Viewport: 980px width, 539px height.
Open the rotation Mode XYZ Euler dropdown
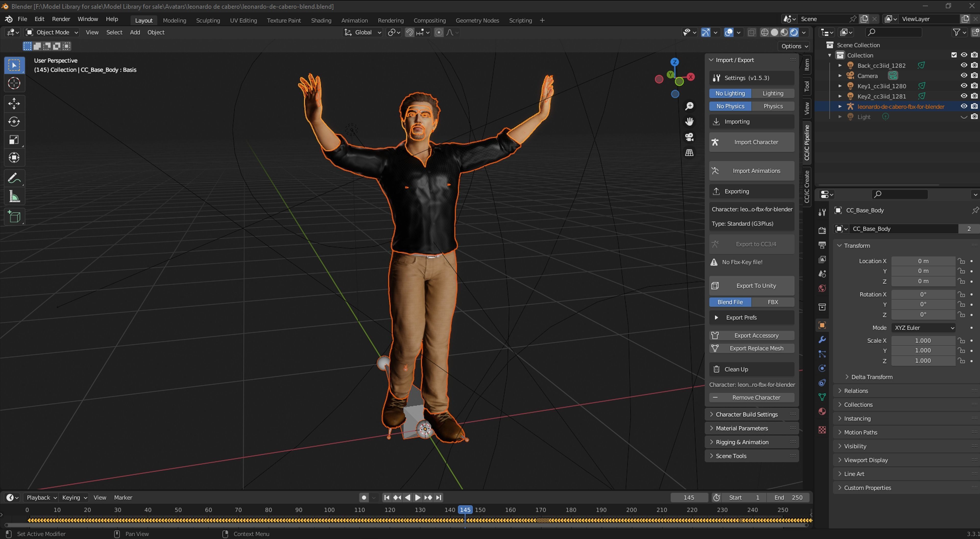[923, 328]
